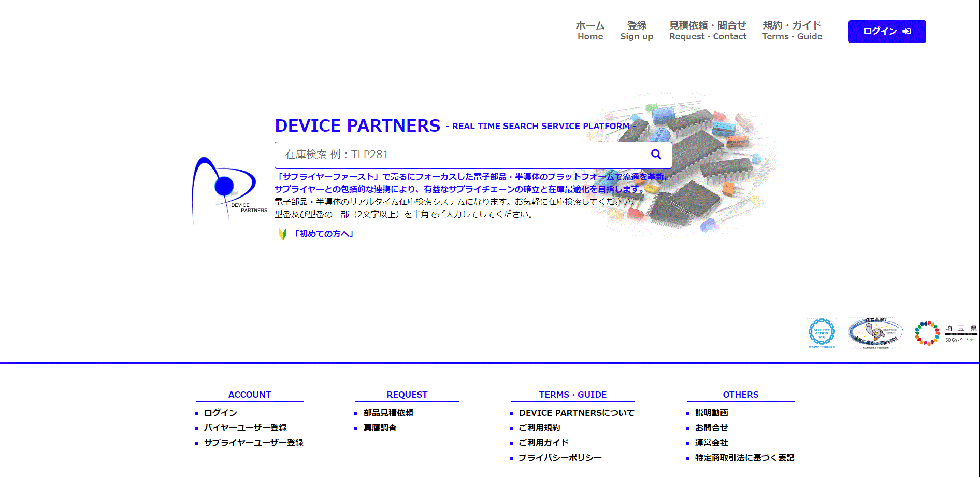Open the「初めての方へ」link
The height and width of the screenshot is (477, 980).
pos(324,234)
